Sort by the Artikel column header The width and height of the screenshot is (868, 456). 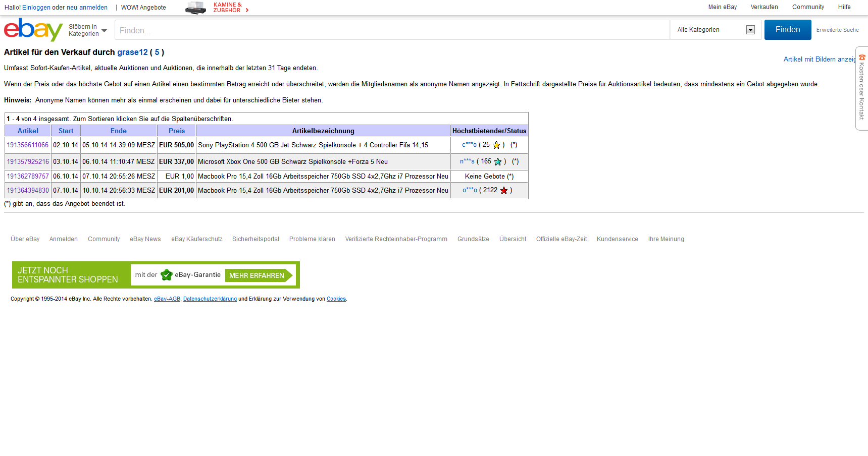coord(28,131)
